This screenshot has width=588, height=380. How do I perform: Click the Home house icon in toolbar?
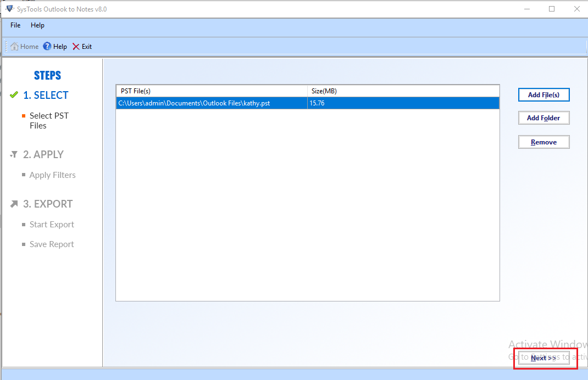(x=14, y=47)
